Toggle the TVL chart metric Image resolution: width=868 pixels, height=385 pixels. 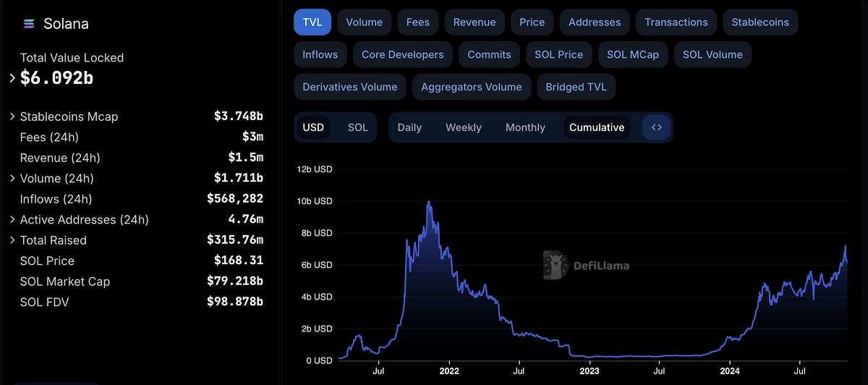point(312,22)
